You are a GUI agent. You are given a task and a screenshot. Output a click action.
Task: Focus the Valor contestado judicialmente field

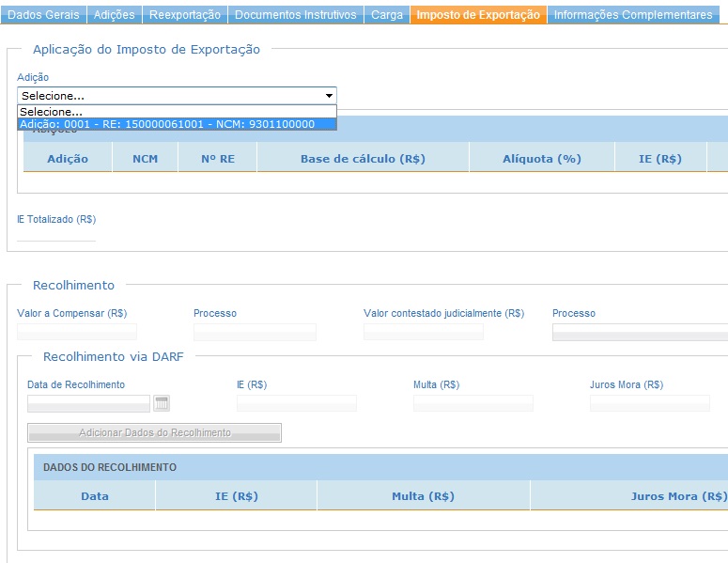424,332
